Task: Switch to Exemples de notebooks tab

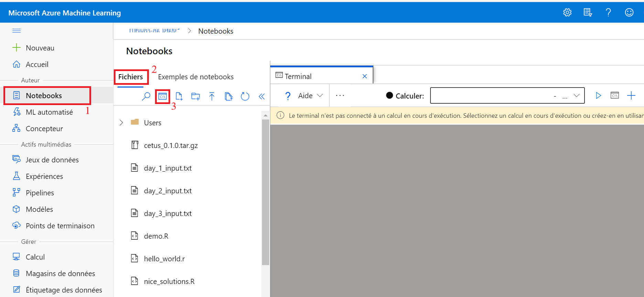Action: (196, 77)
